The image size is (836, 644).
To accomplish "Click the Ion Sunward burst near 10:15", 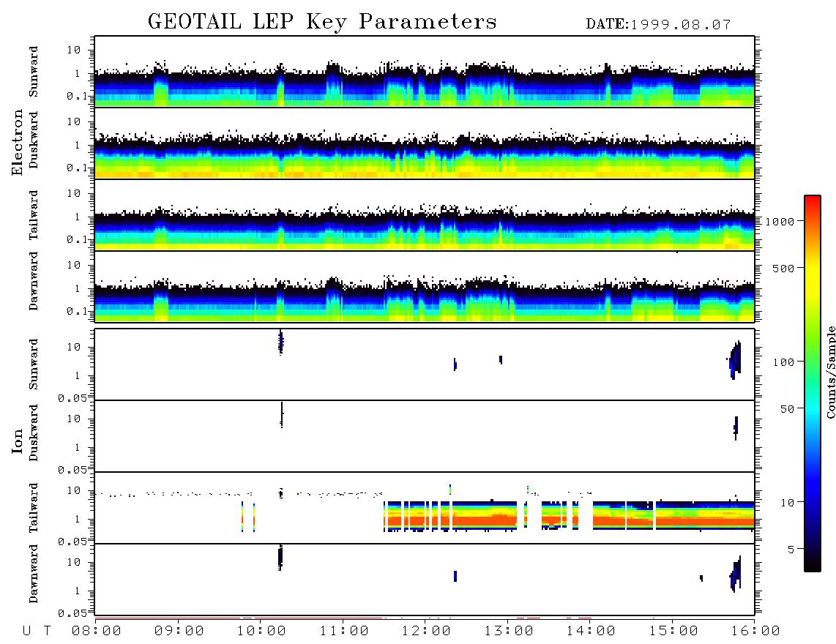I will pyautogui.click(x=281, y=342).
